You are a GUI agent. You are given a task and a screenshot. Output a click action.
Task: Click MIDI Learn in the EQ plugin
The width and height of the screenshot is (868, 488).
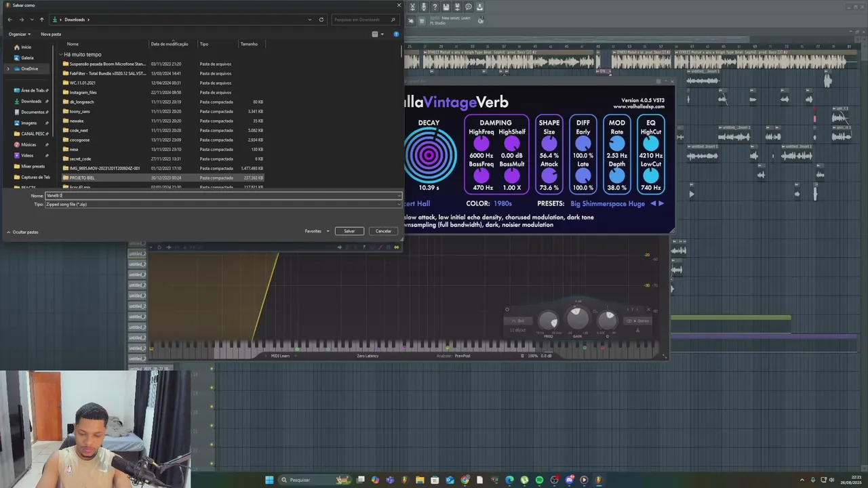point(280,356)
